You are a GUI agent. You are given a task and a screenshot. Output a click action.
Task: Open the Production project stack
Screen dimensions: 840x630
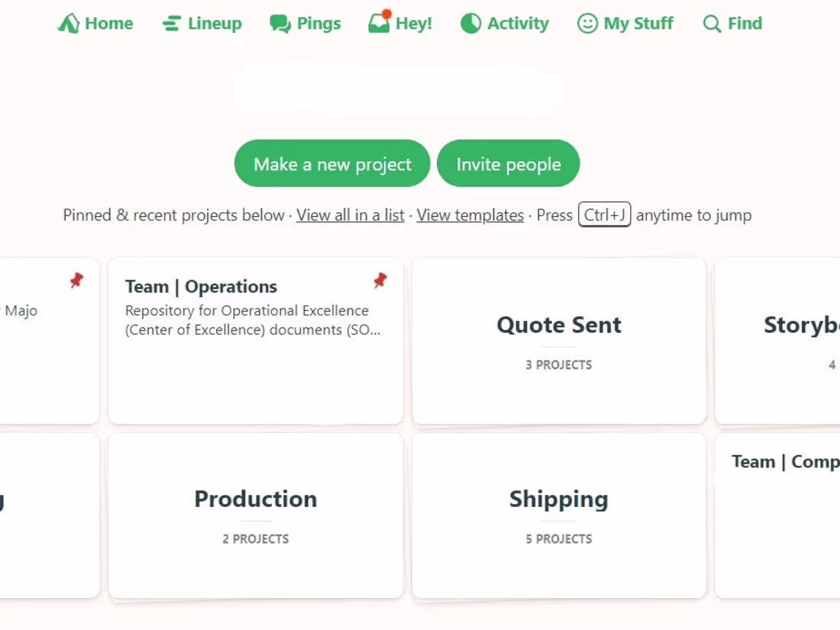pyautogui.click(x=255, y=515)
